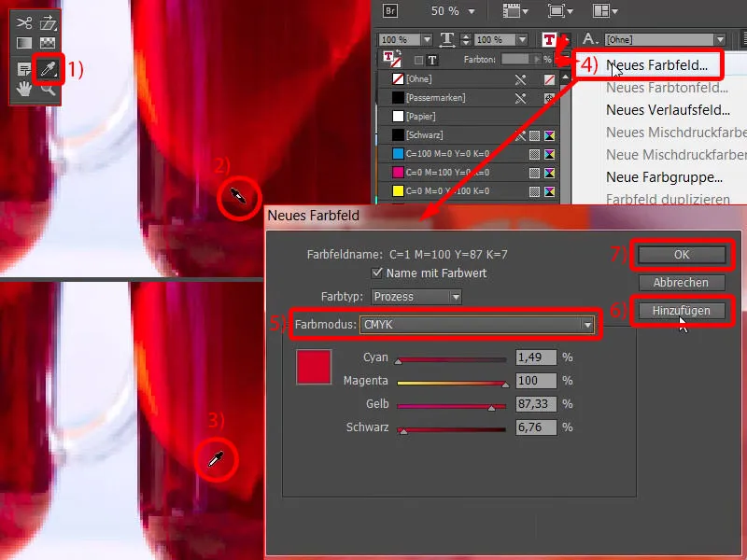Activate the Eyedropper tool
Image resolution: width=747 pixels, height=560 pixels.
(48, 69)
